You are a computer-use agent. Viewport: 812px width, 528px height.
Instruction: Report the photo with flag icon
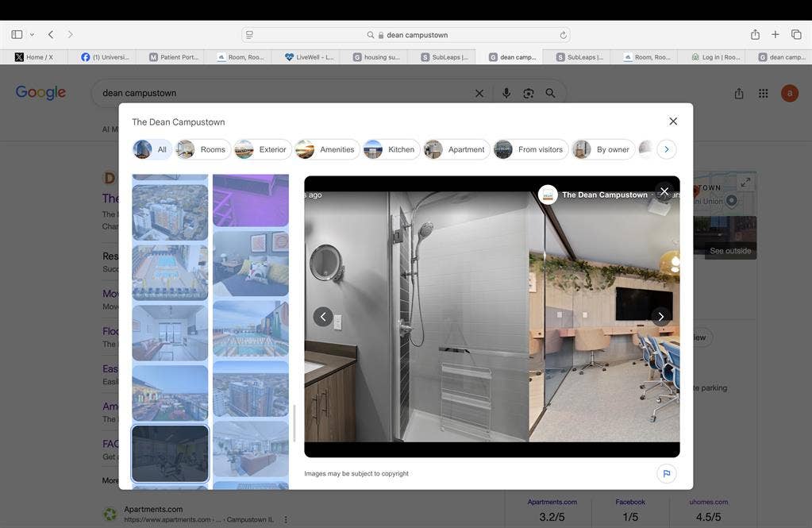667,473
